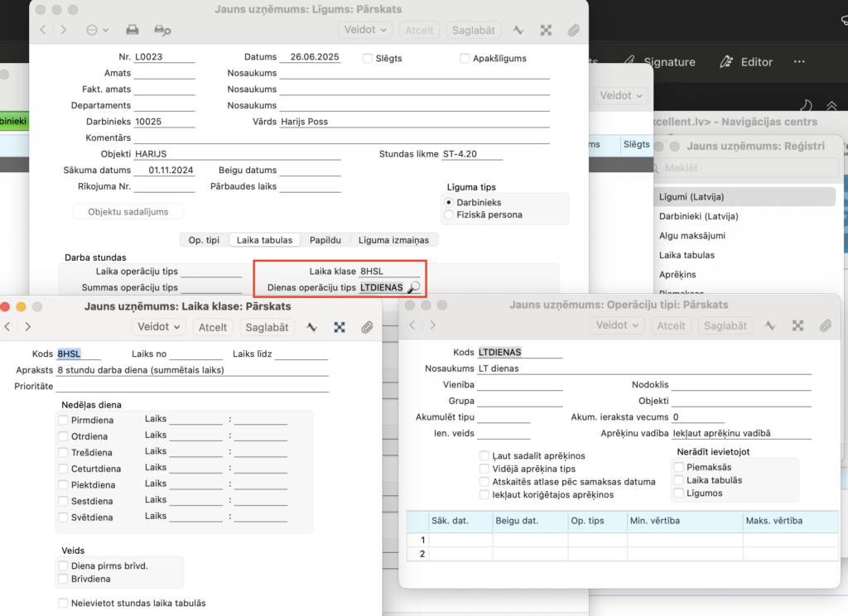This screenshot has width=848, height=616.
Task: Click lookup magnifier next to LTDIENAS
Action: pos(414,287)
